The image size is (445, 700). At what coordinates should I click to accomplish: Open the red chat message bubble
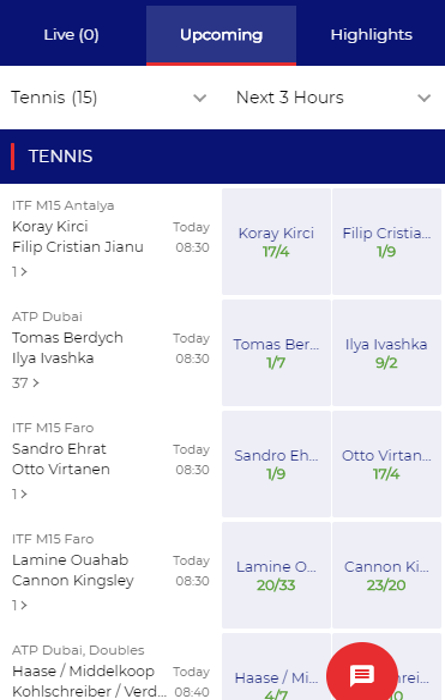(362, 674)
